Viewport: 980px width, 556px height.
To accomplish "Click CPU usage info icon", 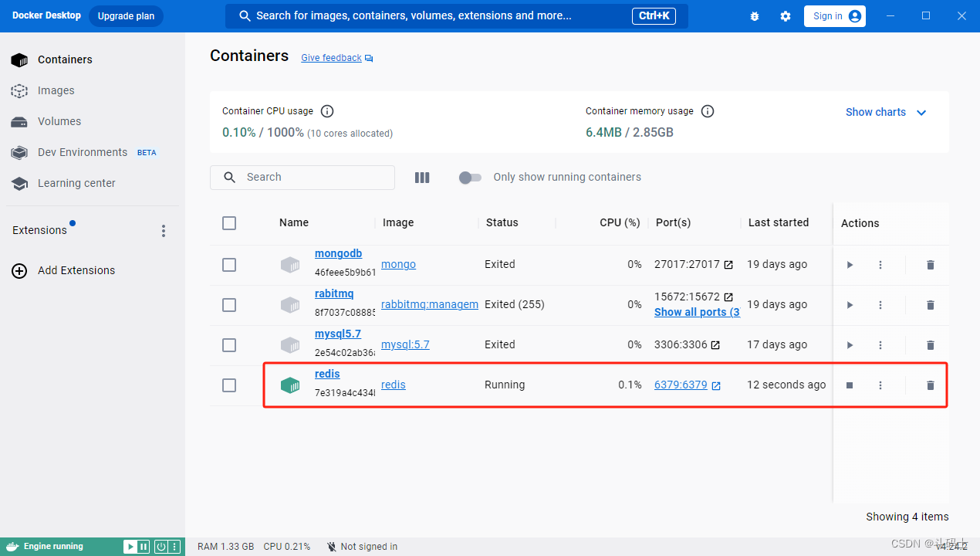I will [x=327, y=111].
